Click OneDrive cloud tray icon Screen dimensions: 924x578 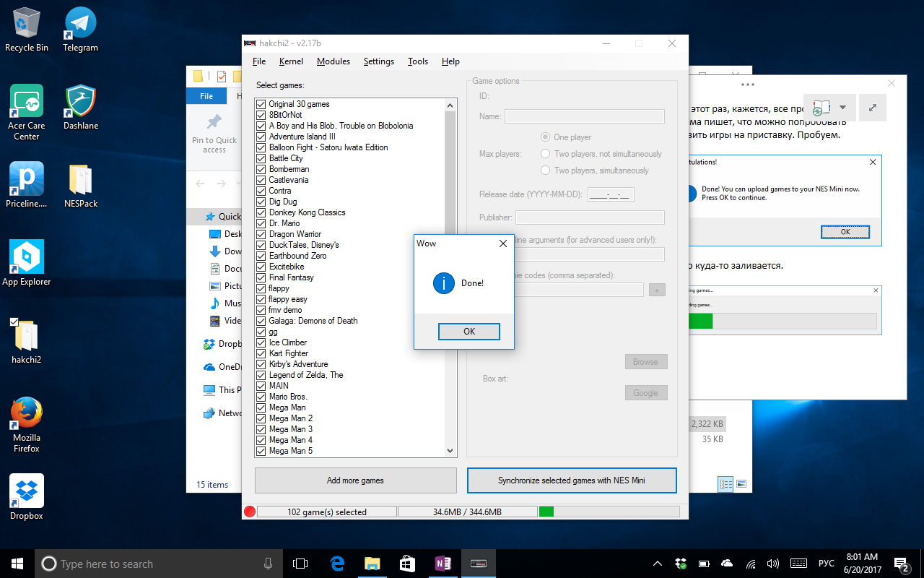[x=727, y=564]
